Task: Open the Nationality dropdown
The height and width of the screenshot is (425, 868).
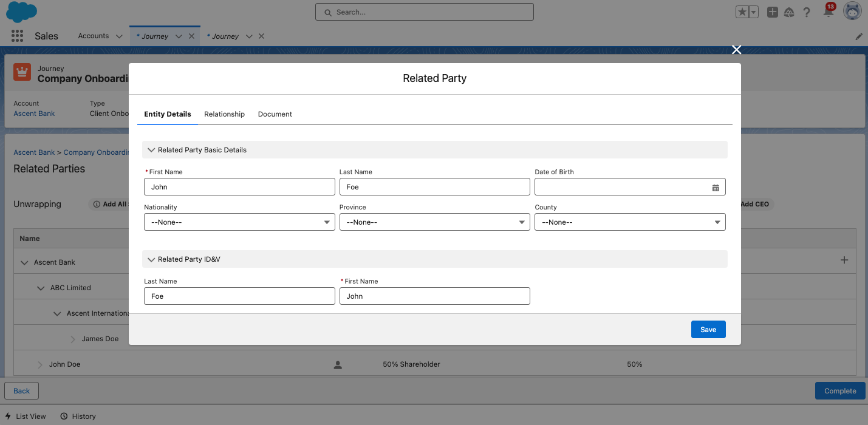Action: point(239,222)
